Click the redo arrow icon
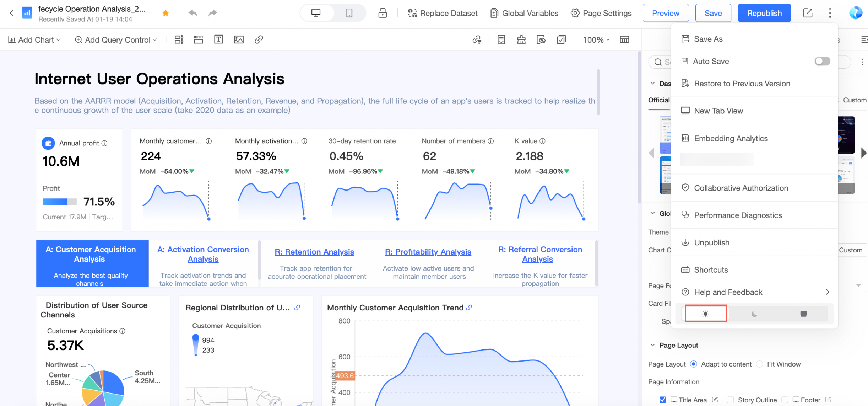The image size is (868, 406). click(212, 13)
